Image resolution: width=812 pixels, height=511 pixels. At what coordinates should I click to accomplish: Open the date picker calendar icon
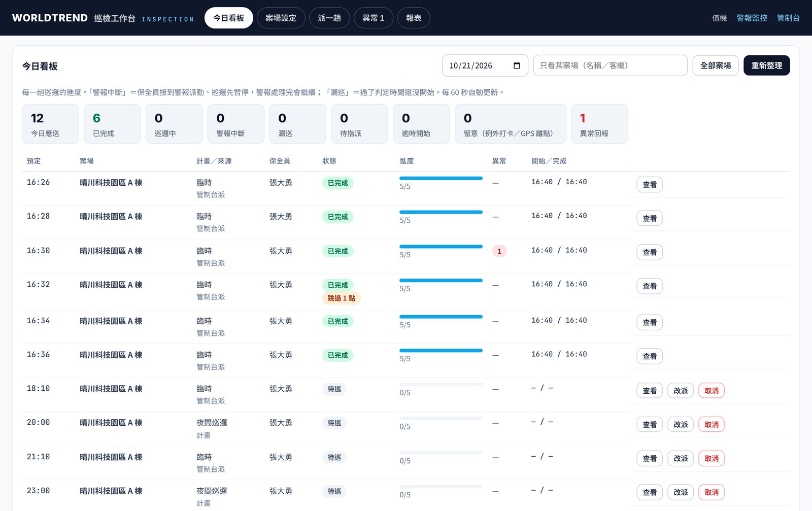517,65
